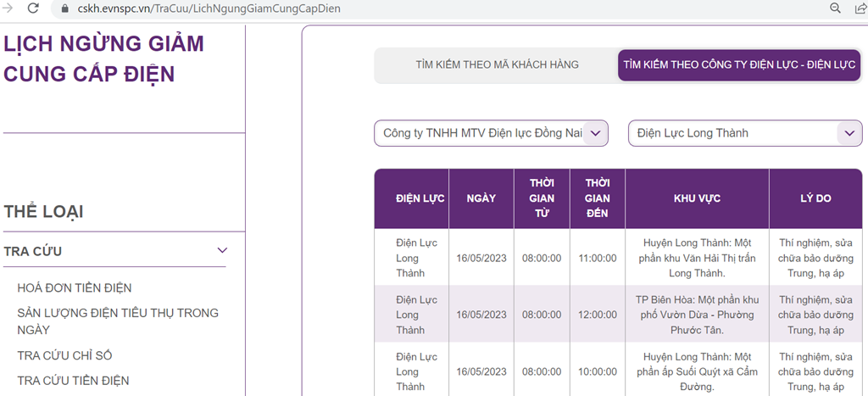Click the THỂ LOẠI section heading
The height and width of the screenshot is (396, 868).
43,212
